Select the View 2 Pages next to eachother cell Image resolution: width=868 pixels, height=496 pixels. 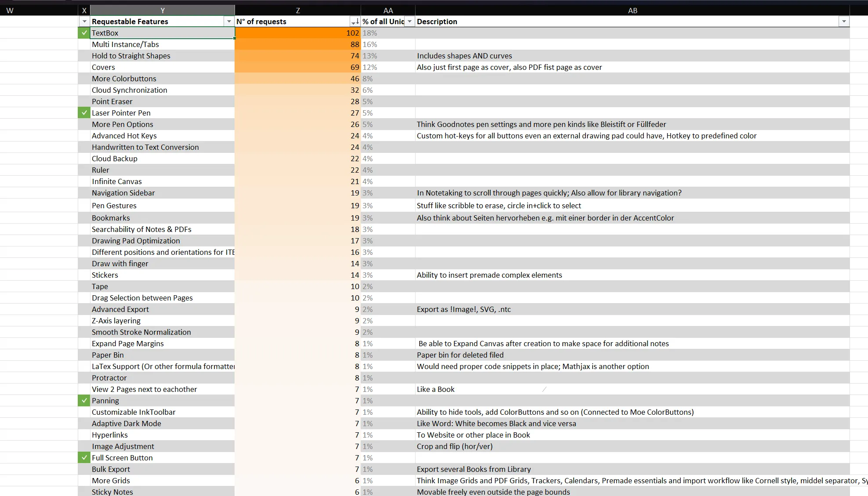(x=163, y=389)
